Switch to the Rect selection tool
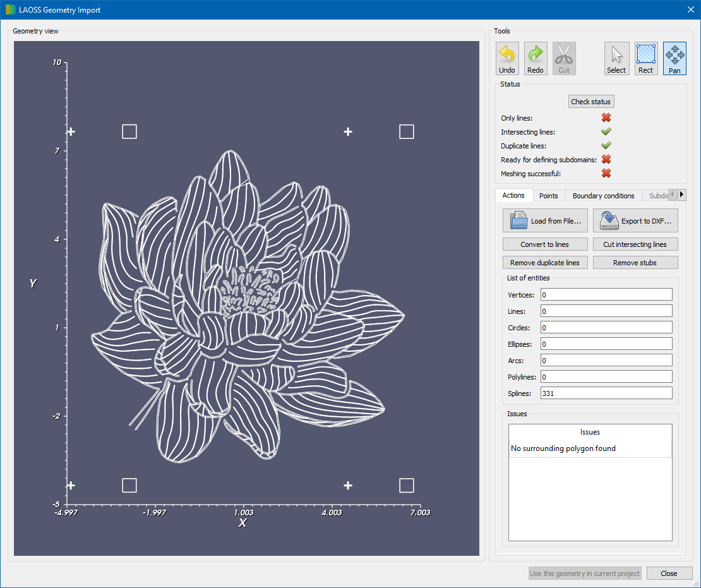 645,57
